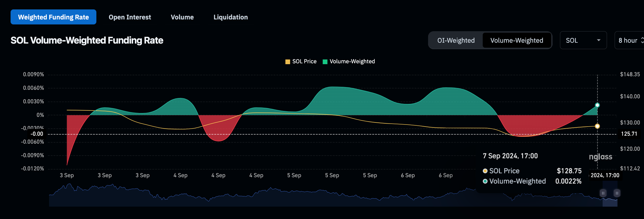644x219 pixels.
Task: Click the yellow SOL price data point
Action: [597, 126]
